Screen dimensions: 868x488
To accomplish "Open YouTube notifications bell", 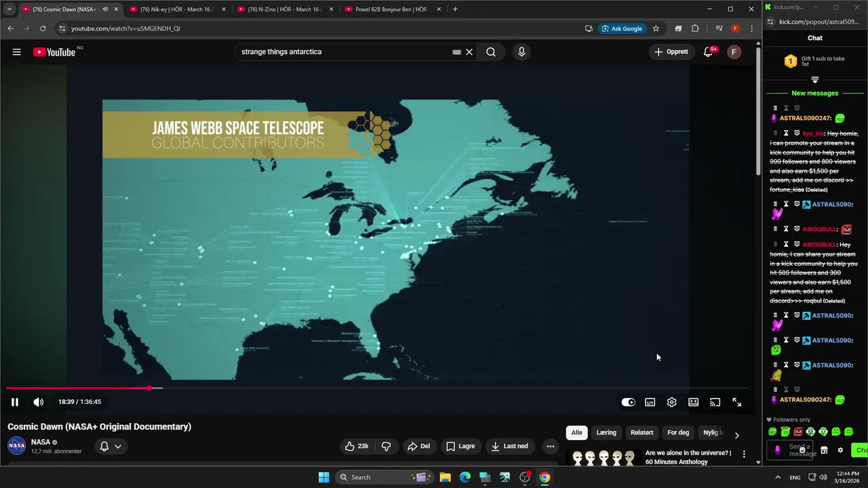I will pyautogui.click(x=708, y=52).
